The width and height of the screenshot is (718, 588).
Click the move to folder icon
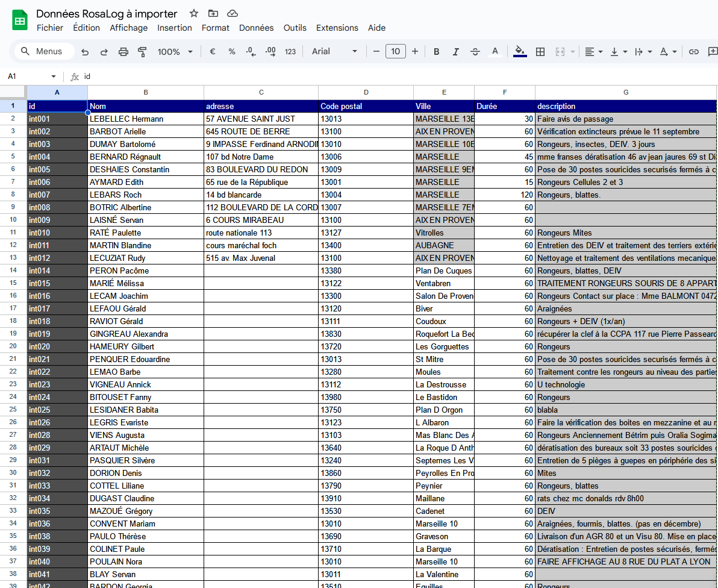click(x=213, y=13)
